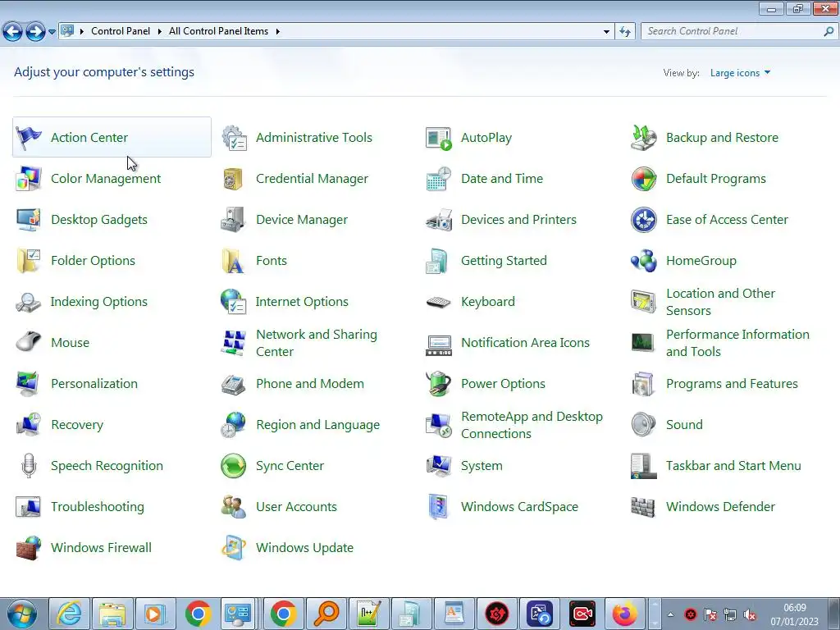Open Firefox from the taskbar

625,614
